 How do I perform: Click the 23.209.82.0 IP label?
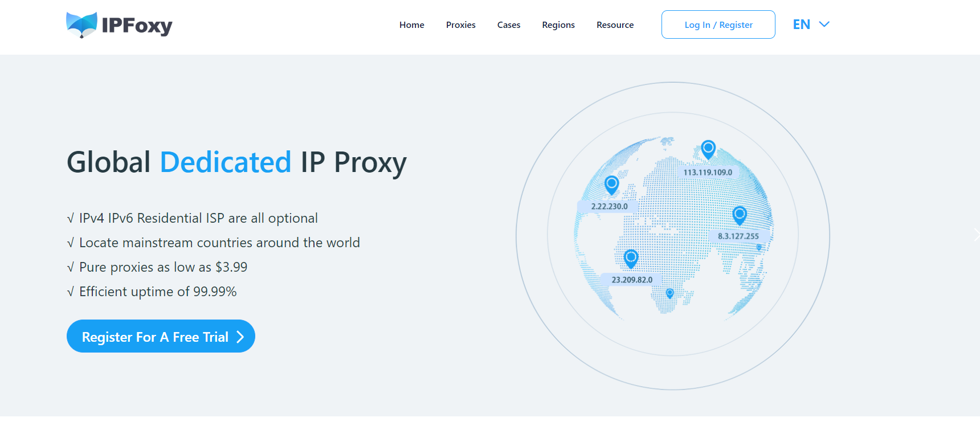(x=632, y=280)
